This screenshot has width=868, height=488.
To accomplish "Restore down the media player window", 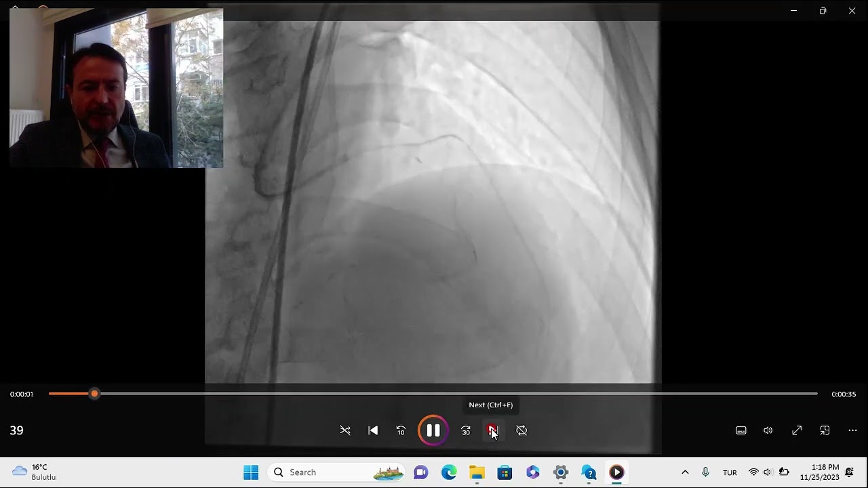I will point(823,11).
